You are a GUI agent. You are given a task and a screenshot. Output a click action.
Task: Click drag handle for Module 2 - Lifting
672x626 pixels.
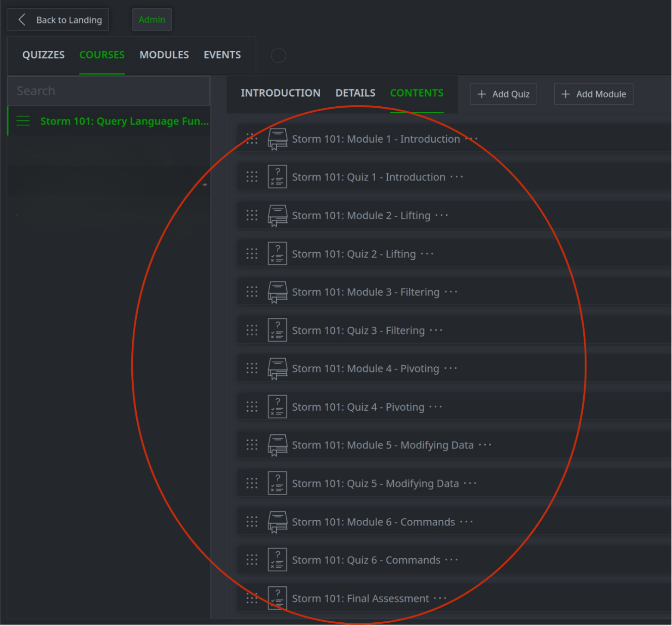pos(252,215)
